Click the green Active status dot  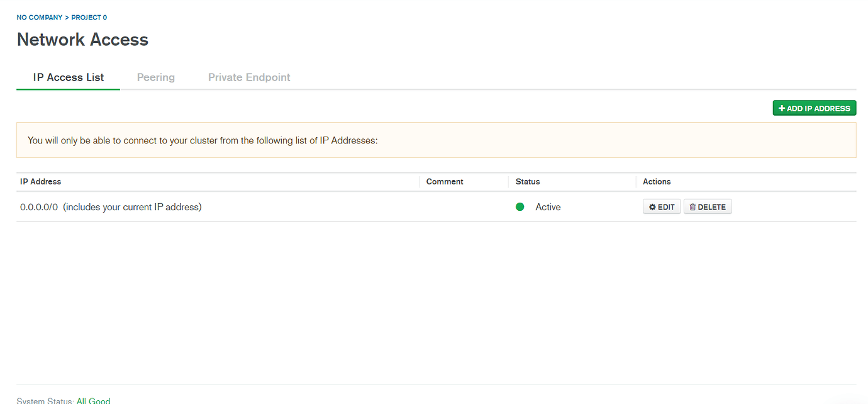(520, 206)
